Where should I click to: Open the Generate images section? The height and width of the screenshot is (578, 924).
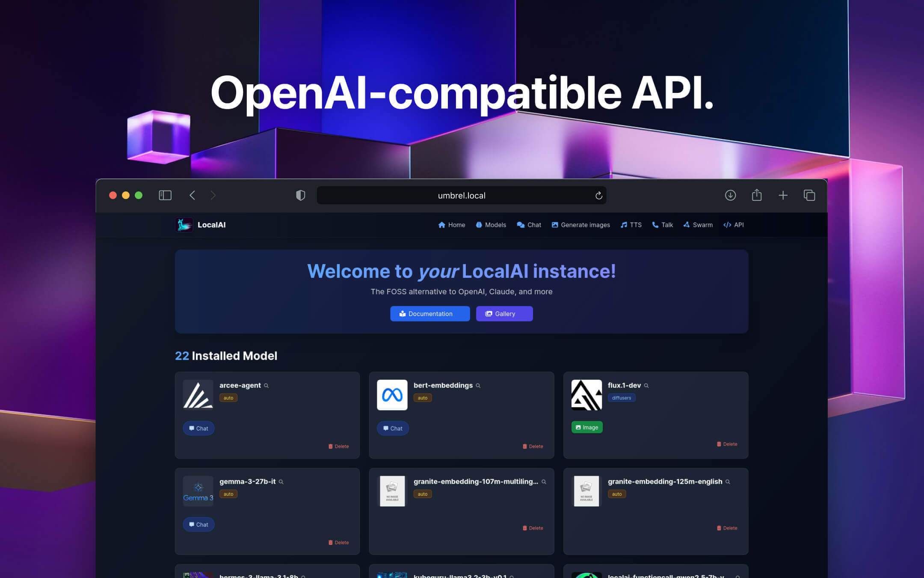[580, 225]
